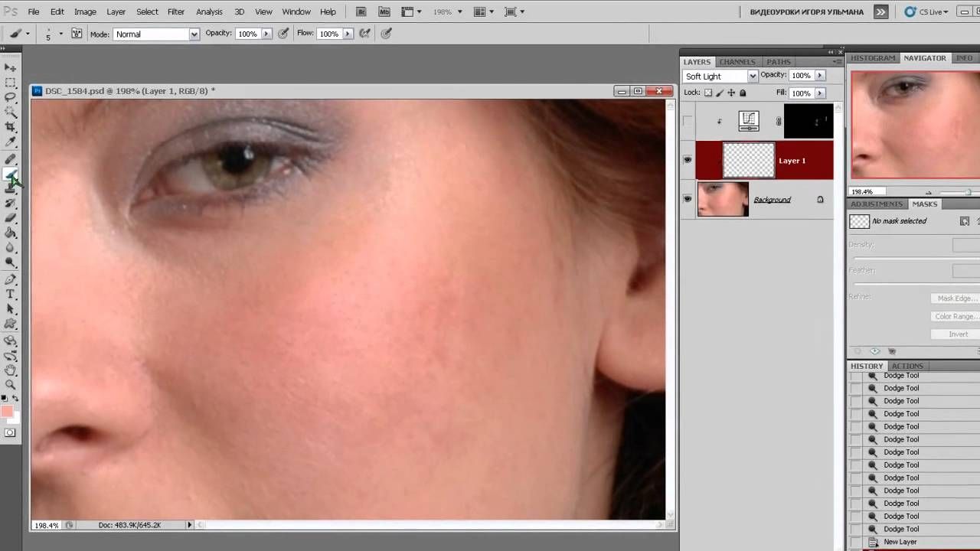Pick the Crop tool

click(x=11, y=127)
